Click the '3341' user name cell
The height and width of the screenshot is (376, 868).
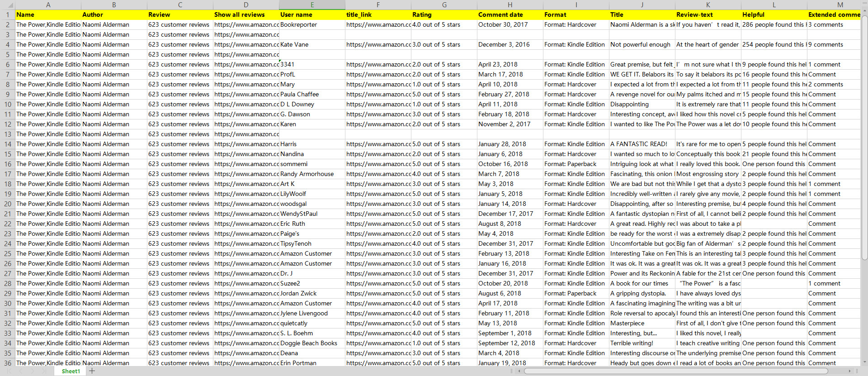[x=312, y=64]
